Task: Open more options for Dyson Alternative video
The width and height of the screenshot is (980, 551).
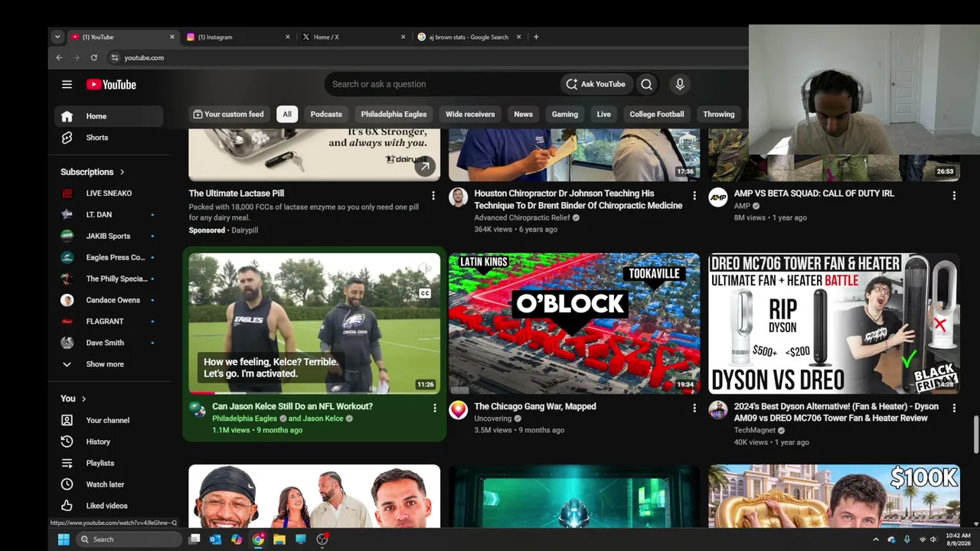Action: pyautogui.click(x=954, y=408)
